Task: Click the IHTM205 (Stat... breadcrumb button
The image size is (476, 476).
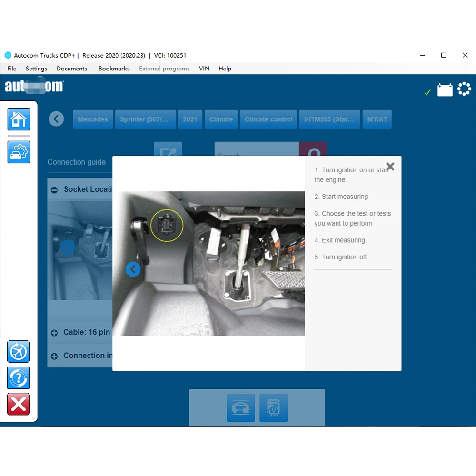Action: coord(330,119)
